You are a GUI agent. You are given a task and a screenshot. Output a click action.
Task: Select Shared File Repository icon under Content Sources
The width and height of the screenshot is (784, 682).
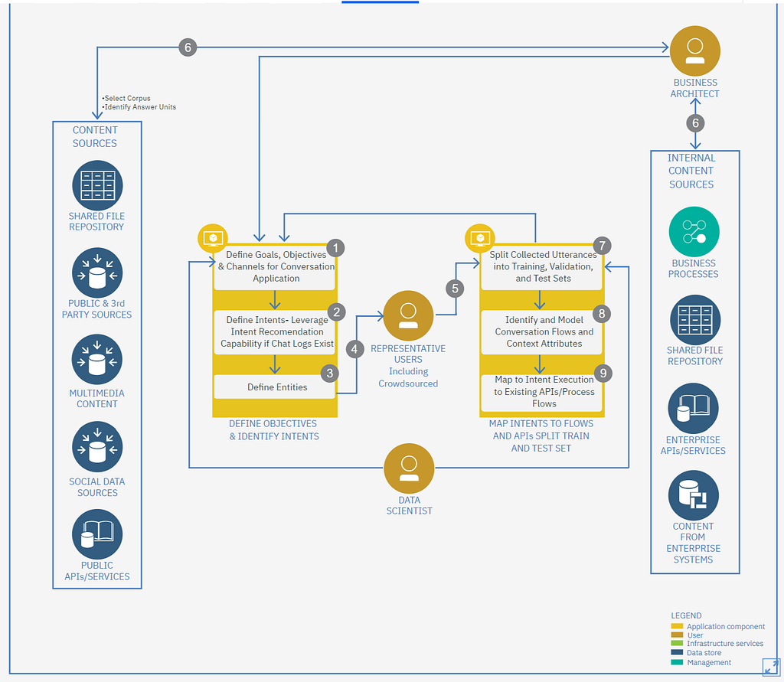97,185
